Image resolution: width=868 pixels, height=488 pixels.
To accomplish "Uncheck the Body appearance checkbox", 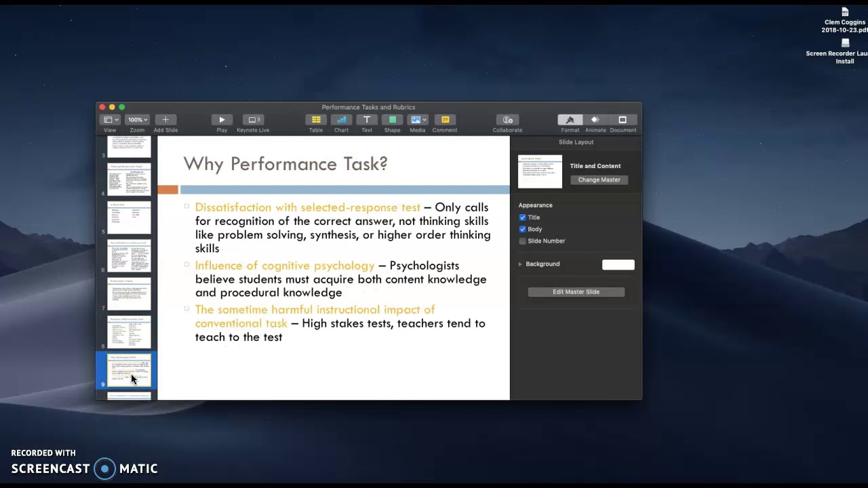I will coord(522,229).
